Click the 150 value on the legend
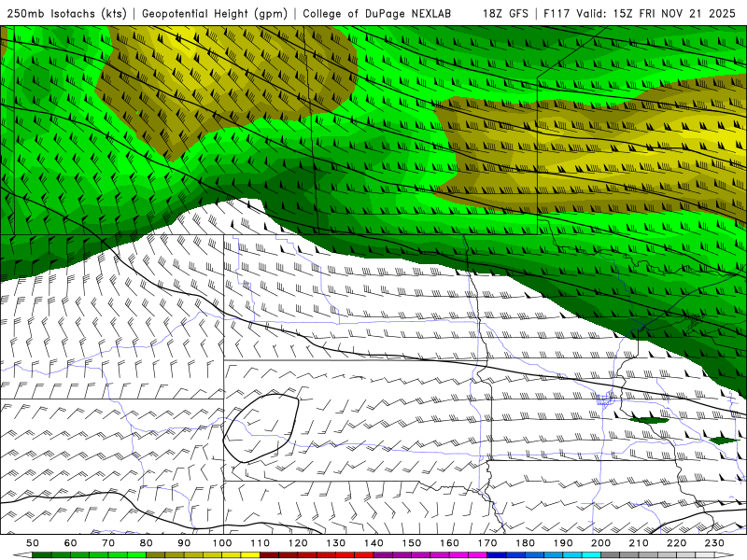 (412, 543)
